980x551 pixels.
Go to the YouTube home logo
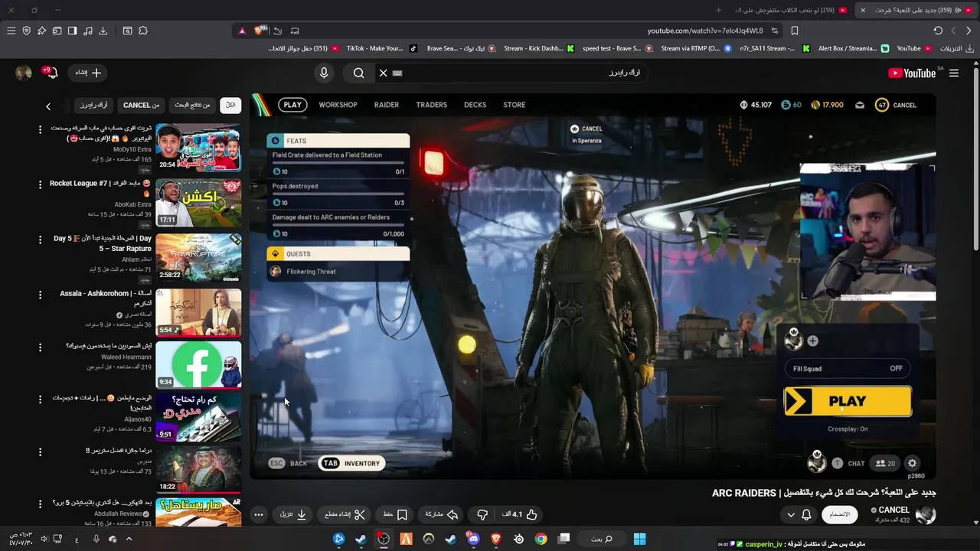pyautogui.click(x=911, y=73)
